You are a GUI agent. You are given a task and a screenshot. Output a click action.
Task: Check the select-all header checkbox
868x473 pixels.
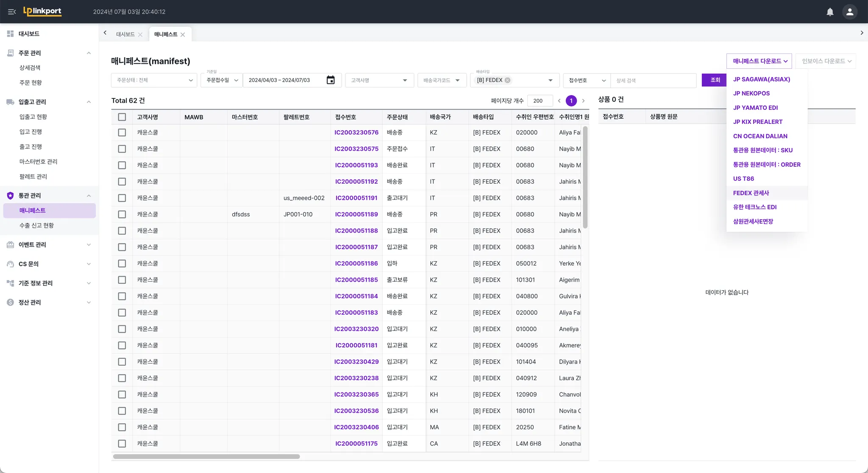pos(122,117)
